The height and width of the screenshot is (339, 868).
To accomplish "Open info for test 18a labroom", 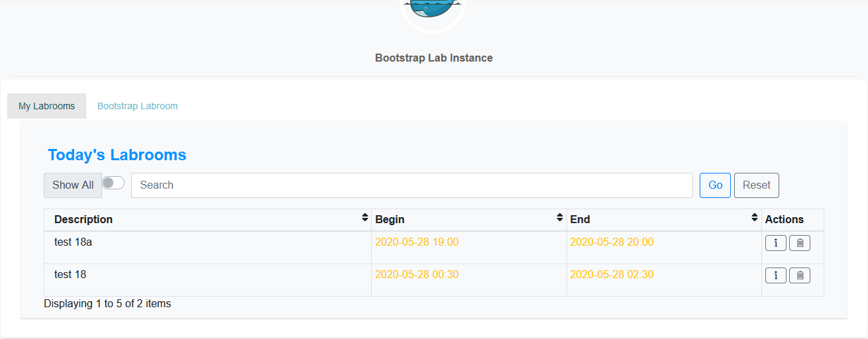I will coord(776,243).
